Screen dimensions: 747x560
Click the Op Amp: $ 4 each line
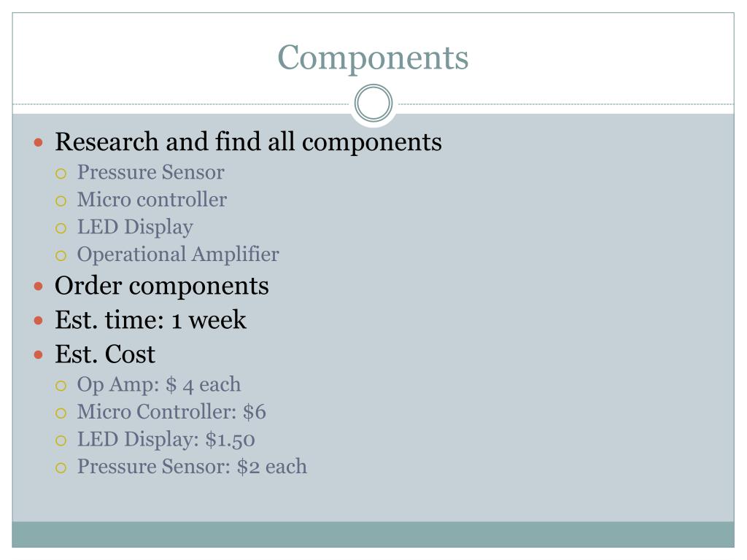coord(159,385)
